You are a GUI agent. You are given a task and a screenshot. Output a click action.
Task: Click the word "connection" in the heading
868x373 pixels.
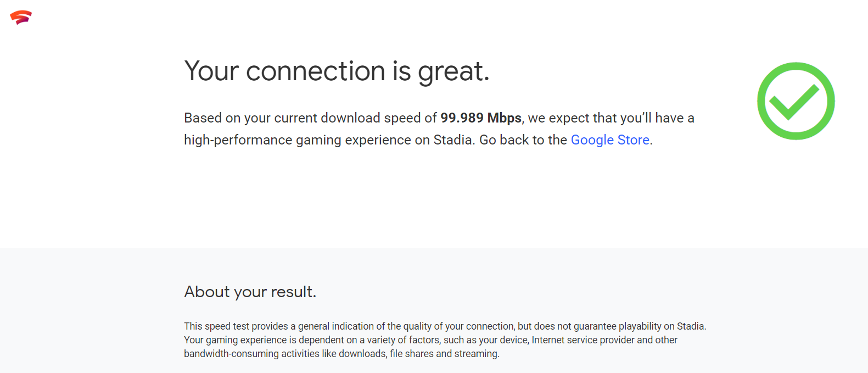tap(316, 72)
